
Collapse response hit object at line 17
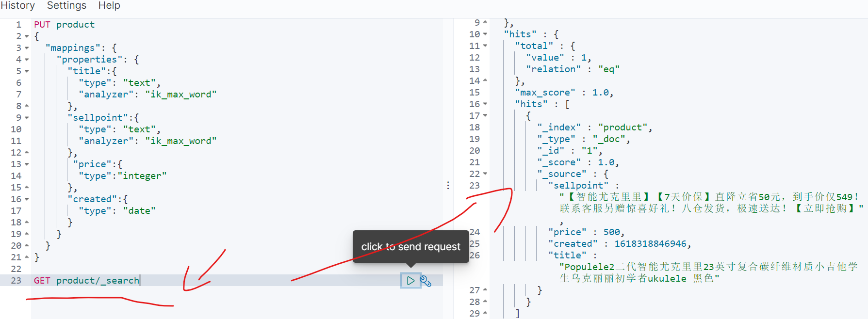[485, 116]
